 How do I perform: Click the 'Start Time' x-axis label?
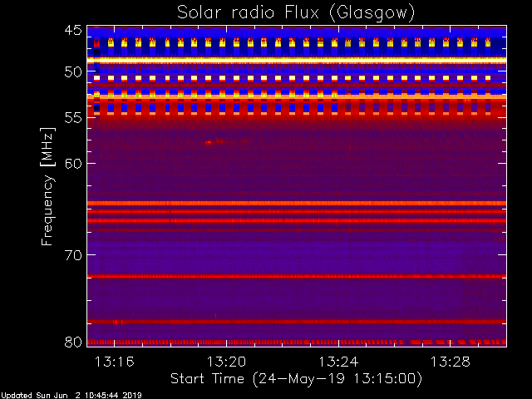[296, 378]
